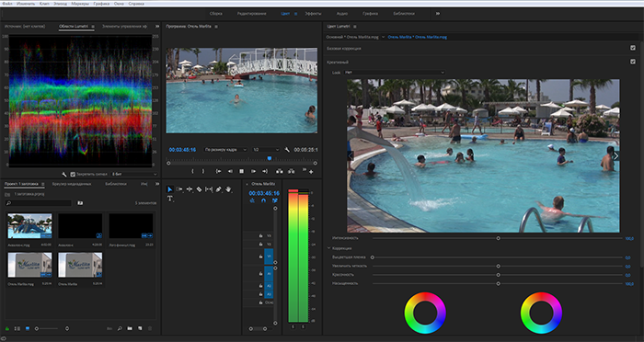Toggle Linked Selection icon in timeline

coord(275,200)
